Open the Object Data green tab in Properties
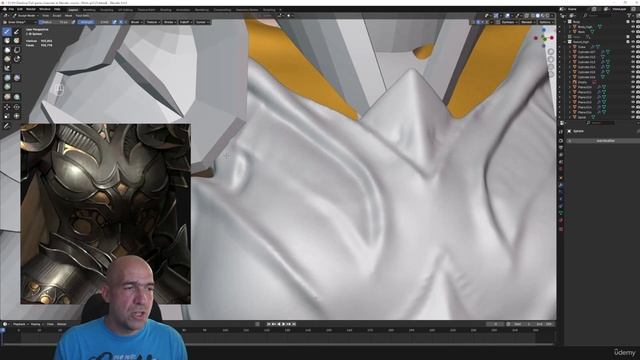 point(561,213)
